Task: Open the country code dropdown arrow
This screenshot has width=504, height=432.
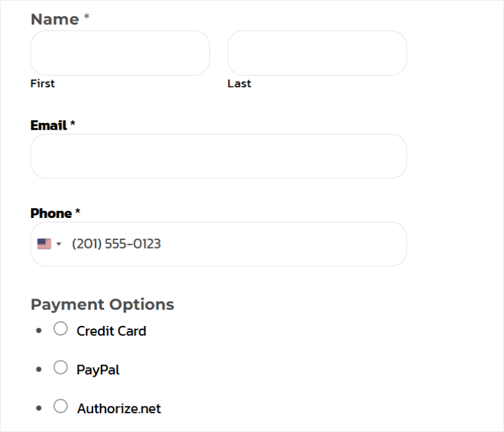Action: [59, 244]
